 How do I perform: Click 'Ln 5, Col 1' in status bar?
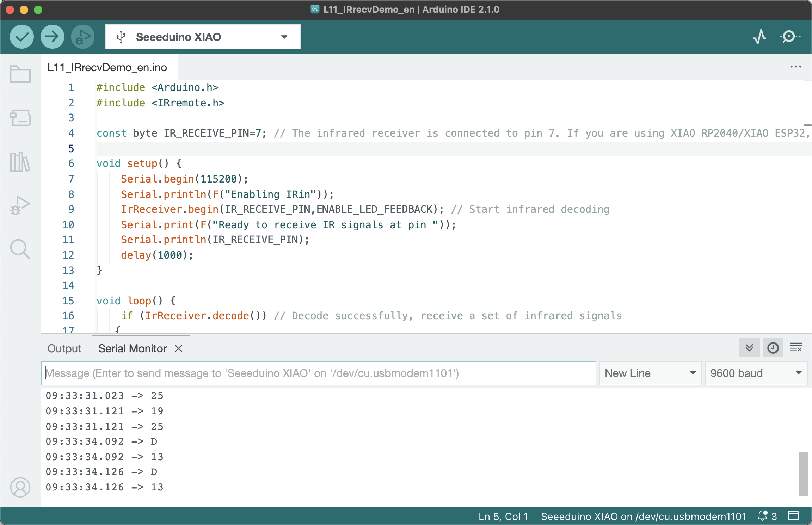pos(503,517)
